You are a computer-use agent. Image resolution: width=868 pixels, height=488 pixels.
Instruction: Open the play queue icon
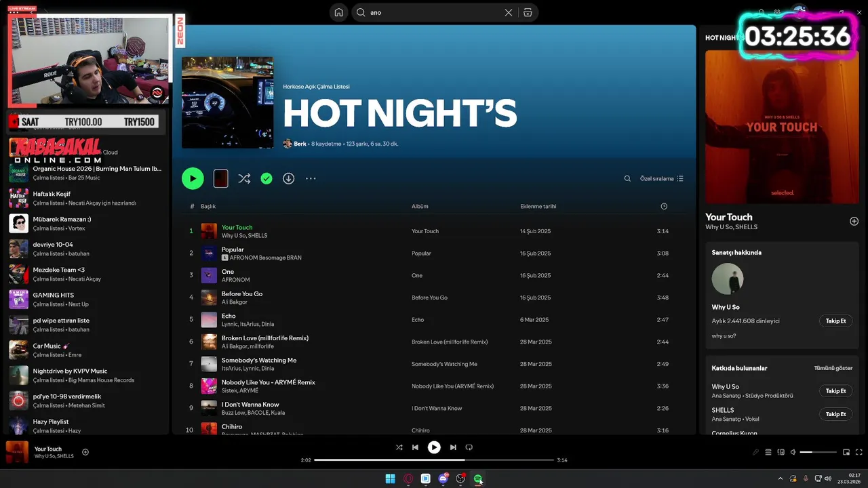click(768, 452)
